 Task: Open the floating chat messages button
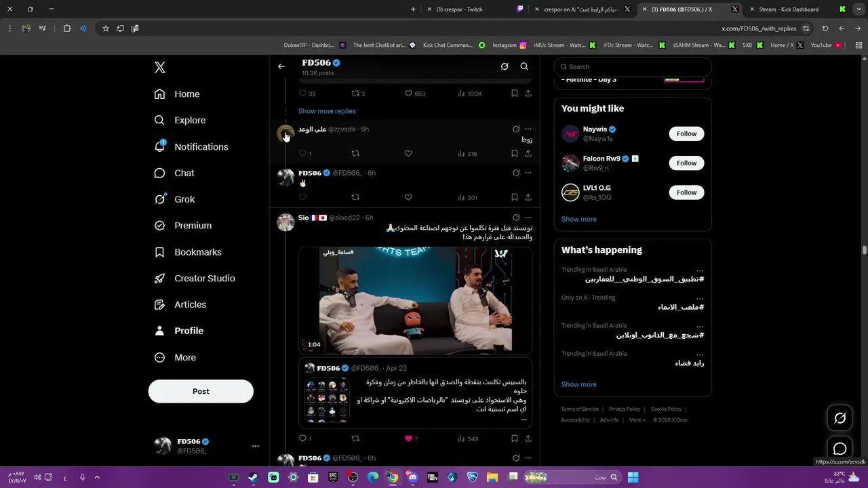[840, 449]
